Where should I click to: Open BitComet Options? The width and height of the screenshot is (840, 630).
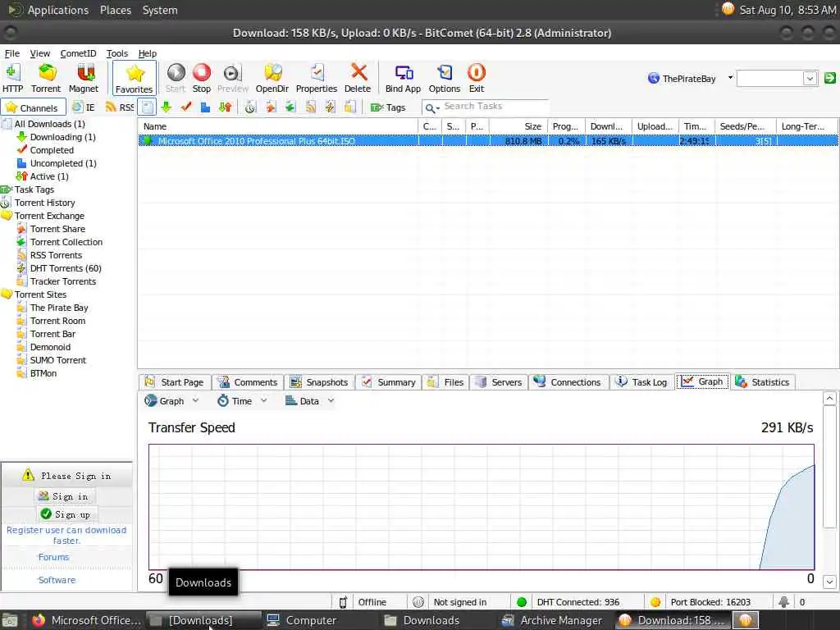445,78
